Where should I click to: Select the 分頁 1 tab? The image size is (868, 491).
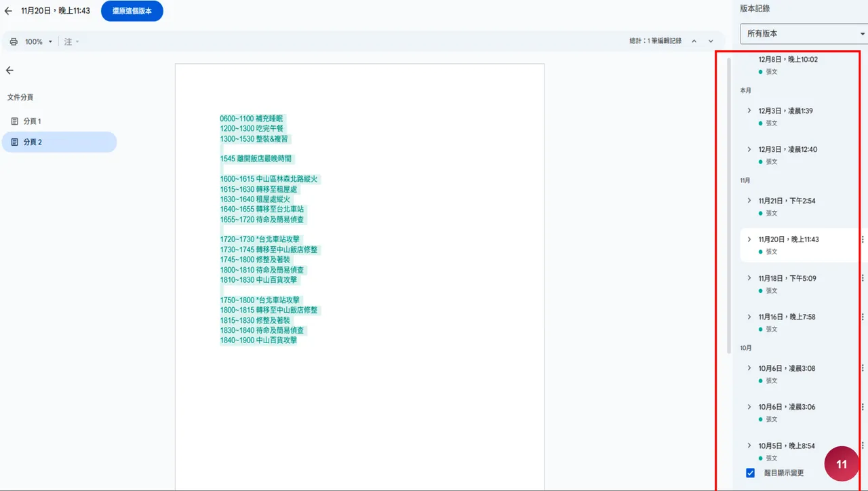click(32, 121)
